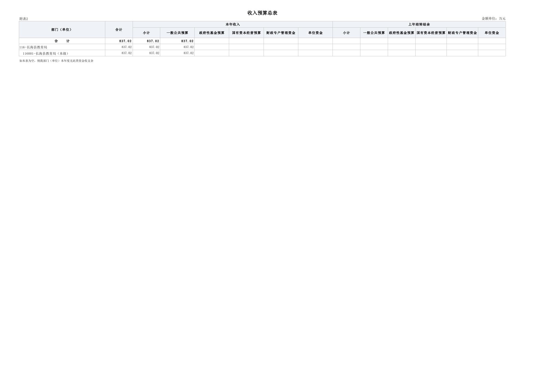Viewport: 560px width, 392px height.
Task: Click 小计 value in 116001-长海县教育局（本级） row
Action: click(x=154, y=53)
